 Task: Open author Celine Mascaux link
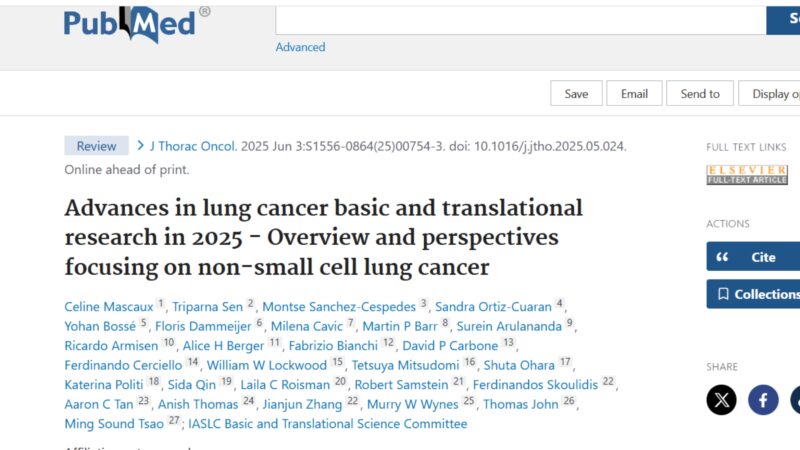tap(109, 307)
